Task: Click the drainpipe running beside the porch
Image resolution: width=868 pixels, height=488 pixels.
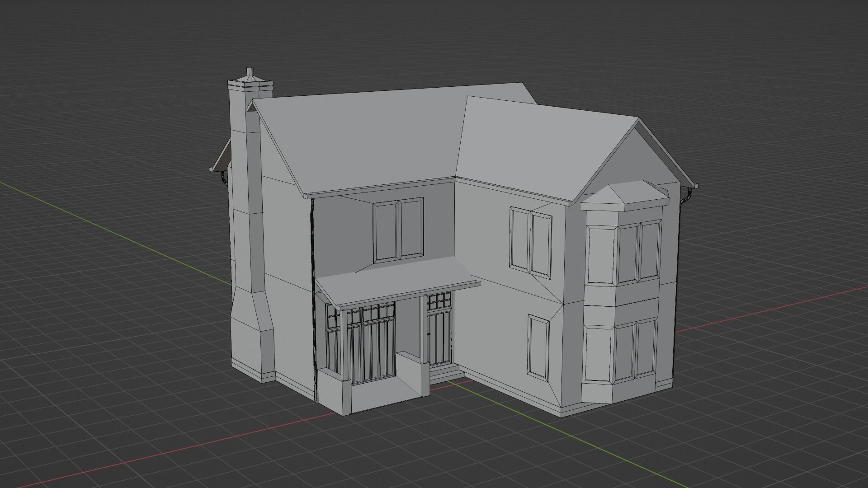Action: pyautogui.click(x=313, y=300)
